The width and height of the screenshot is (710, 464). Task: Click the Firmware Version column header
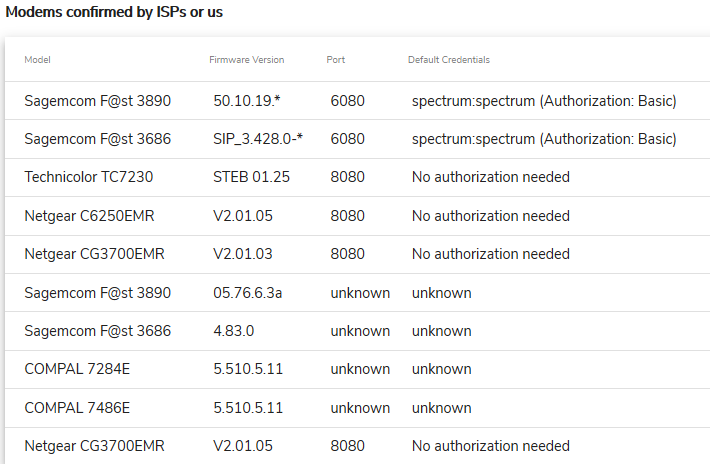click(246, 60)
